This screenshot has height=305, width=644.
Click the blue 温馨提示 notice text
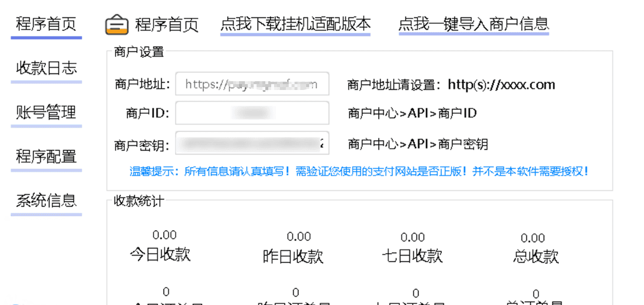359,171
